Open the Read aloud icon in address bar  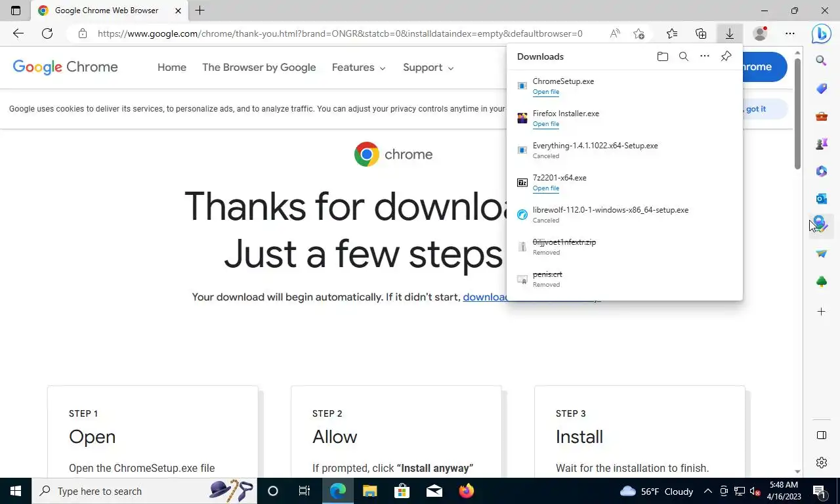[x=615, y=33]
